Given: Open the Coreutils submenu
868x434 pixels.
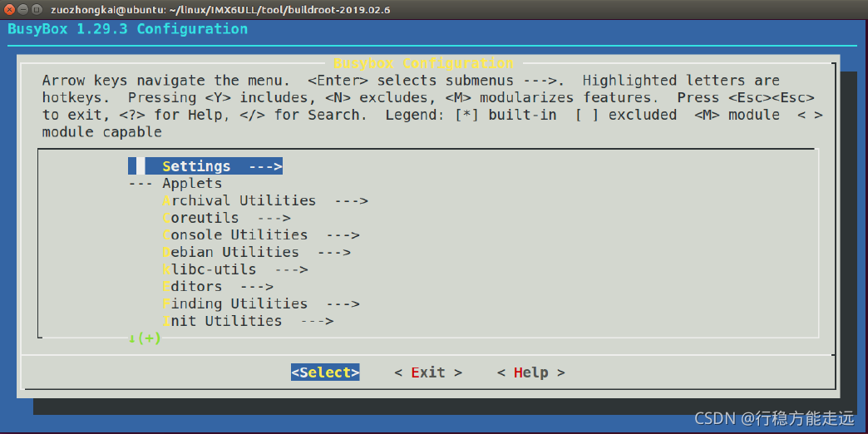Looking at the screenshot, I should [x=227, y=218].
